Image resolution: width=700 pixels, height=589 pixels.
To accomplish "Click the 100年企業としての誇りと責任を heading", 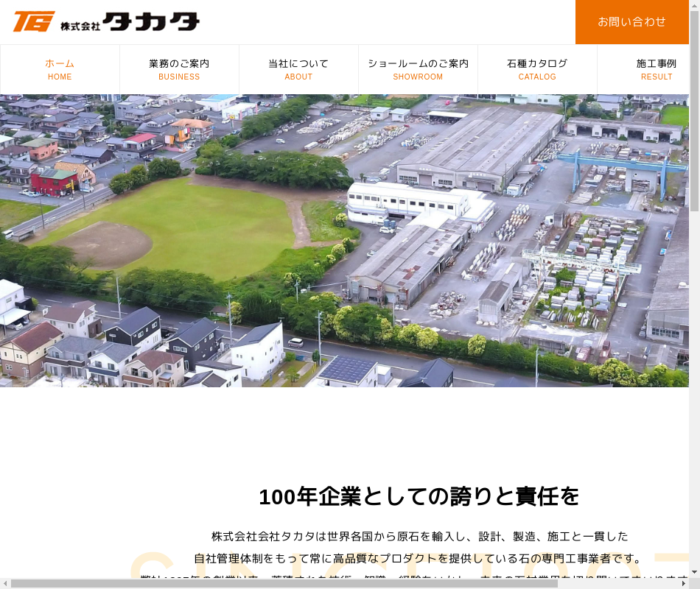I will pos(419,497).
